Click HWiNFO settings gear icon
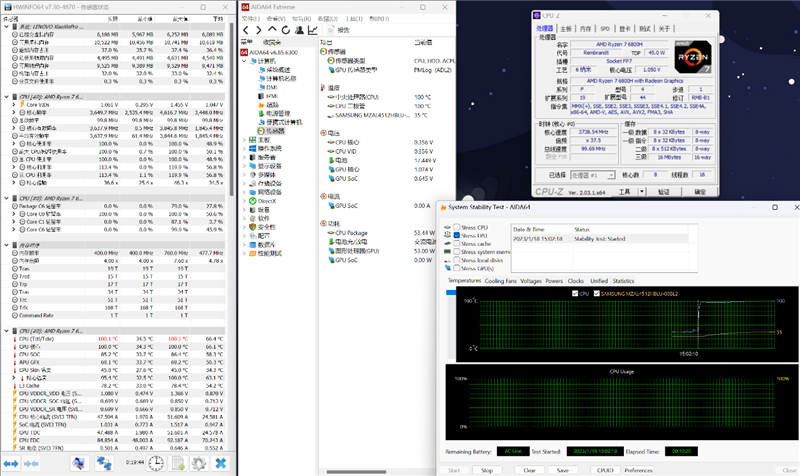Screen dimensions: 800x476 [198, 463]
